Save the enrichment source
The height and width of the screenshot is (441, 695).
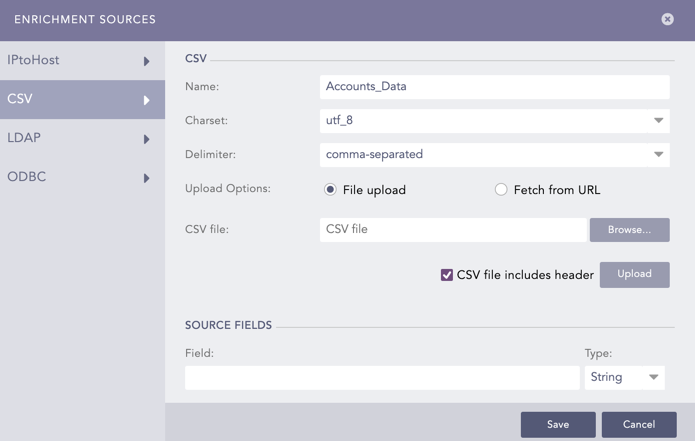click(558, 425)
